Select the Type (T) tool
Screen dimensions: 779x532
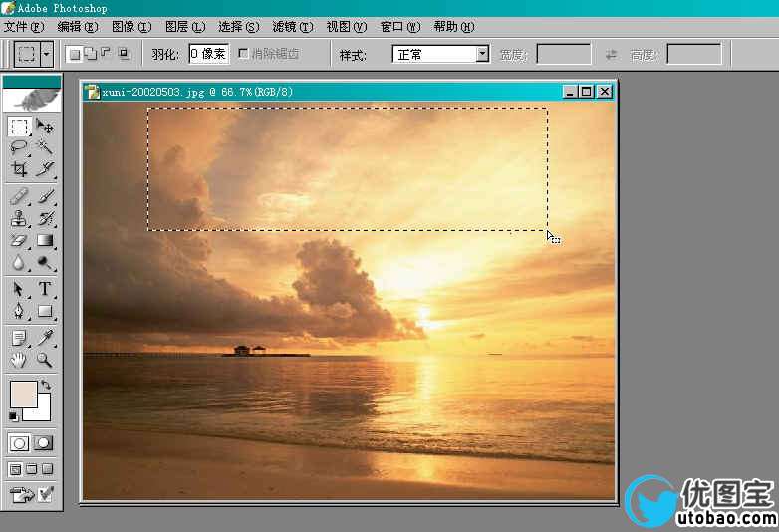(x=45, y=289)
